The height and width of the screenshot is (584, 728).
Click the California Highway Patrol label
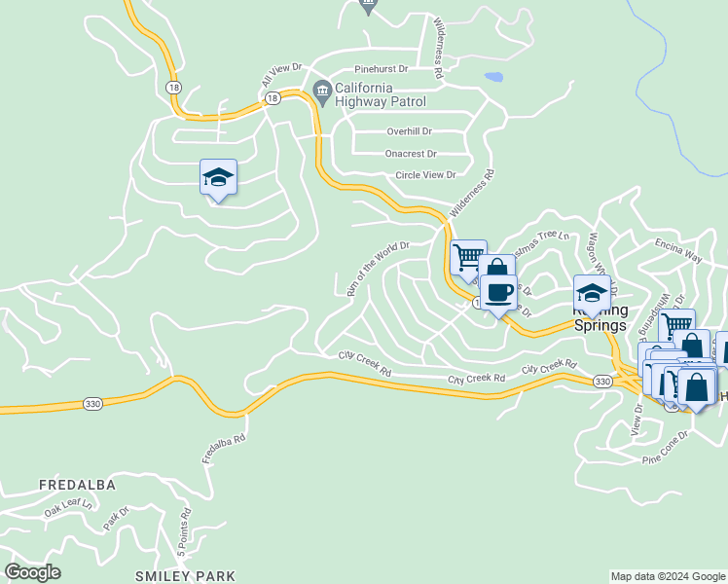381,94
